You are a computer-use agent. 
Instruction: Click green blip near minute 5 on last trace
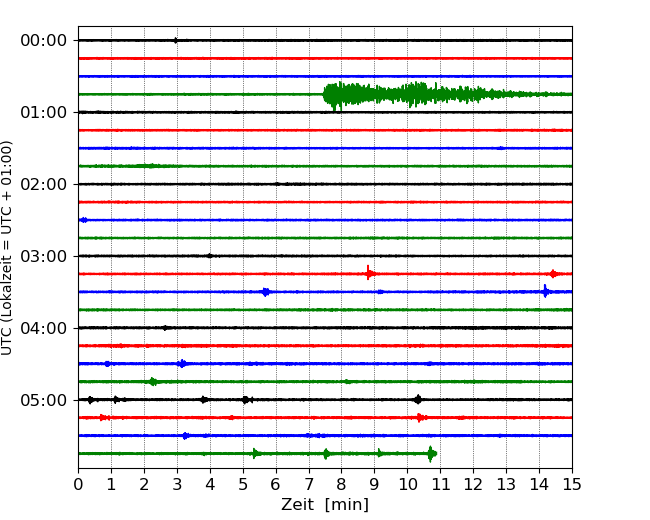tap(256, 453)
